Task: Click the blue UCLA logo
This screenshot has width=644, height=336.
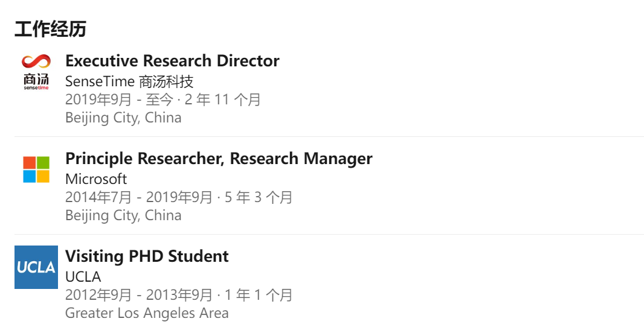Action: (x=36, y=267)
